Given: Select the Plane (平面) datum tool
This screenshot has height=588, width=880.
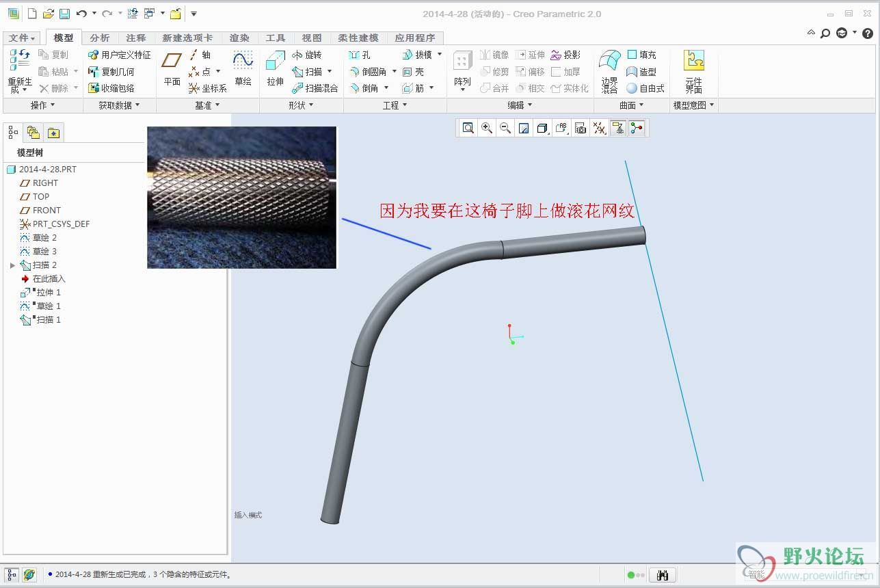Looking at the screenshot, I should click(x=172, y=69).
